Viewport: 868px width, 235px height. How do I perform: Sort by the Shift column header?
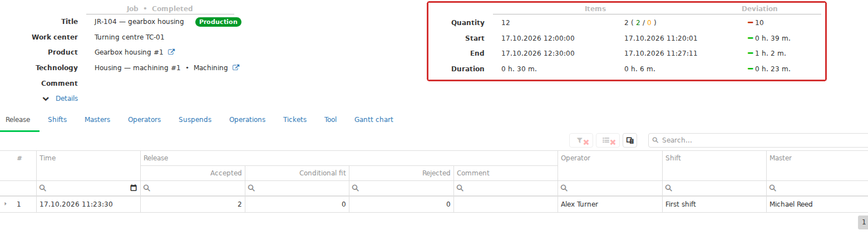click(x=714, y=165)
